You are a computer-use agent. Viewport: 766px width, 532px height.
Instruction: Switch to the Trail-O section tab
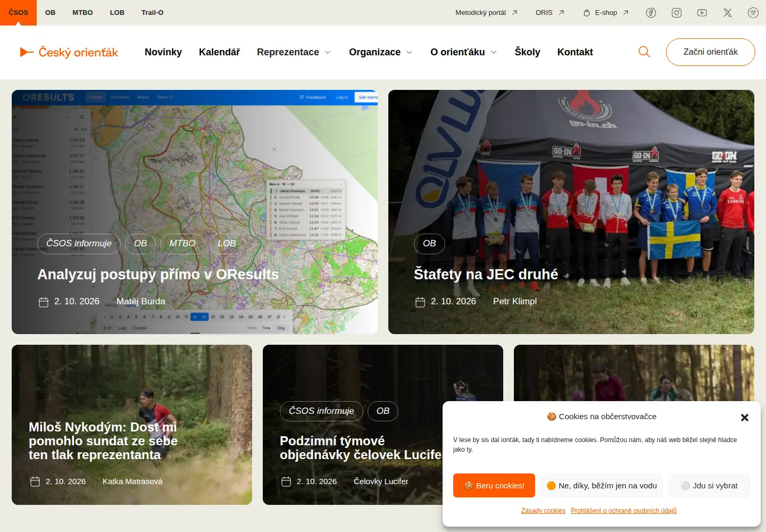(x=153, y=13)
